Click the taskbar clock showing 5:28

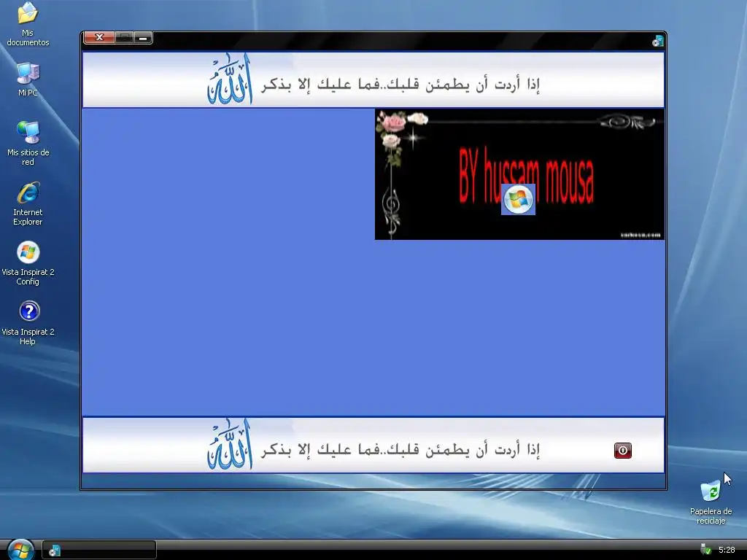pos(727,550)
